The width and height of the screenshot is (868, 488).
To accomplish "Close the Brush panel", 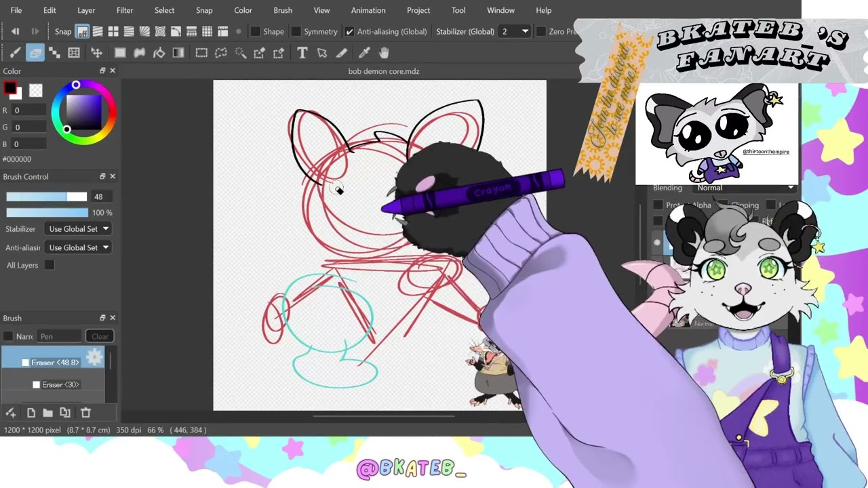I will pyautogui.click(x=113, y=318).
